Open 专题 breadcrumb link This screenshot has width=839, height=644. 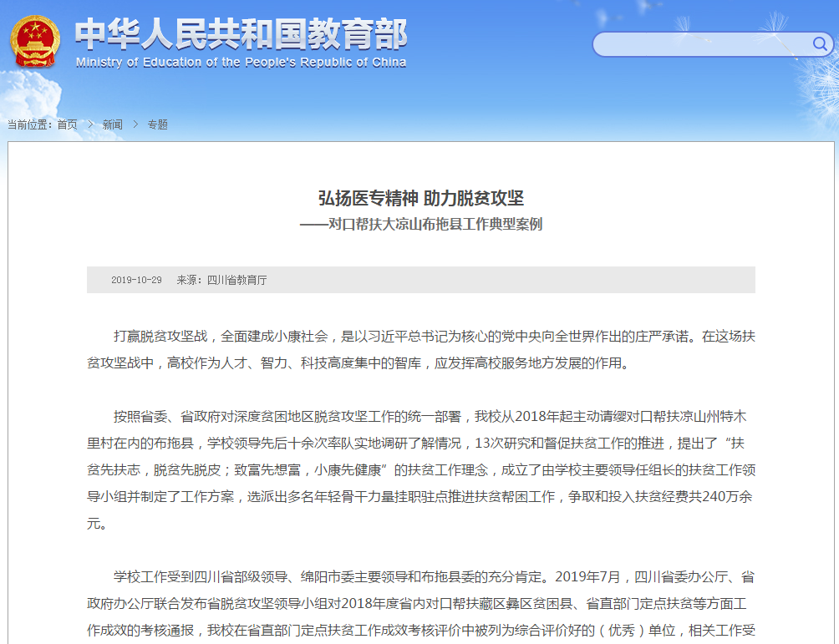[158, 124]
